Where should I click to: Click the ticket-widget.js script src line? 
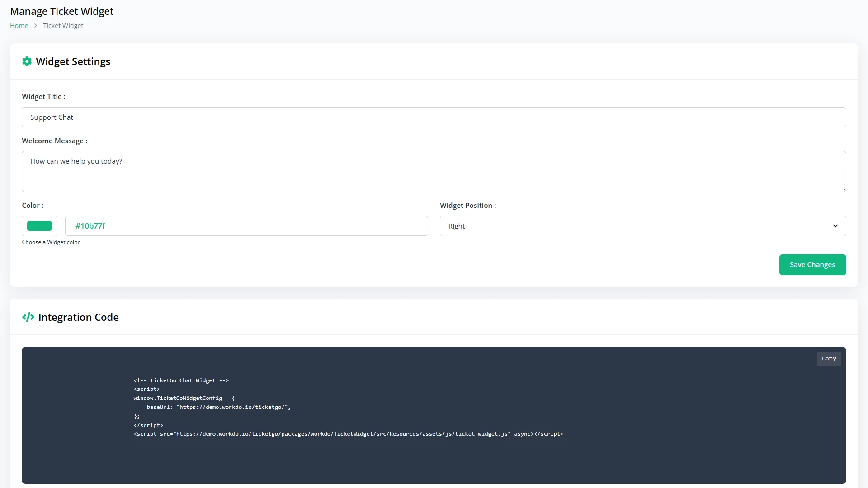point(348,434)
